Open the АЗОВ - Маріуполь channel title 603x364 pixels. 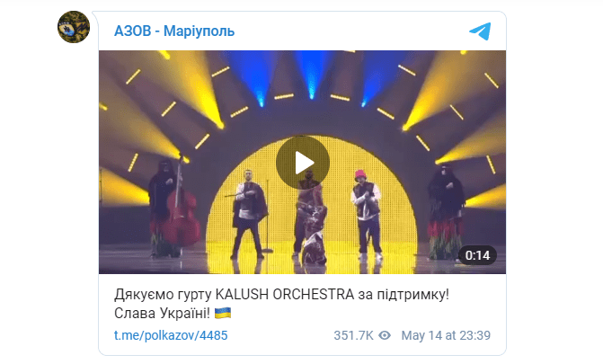coord(174,31)
